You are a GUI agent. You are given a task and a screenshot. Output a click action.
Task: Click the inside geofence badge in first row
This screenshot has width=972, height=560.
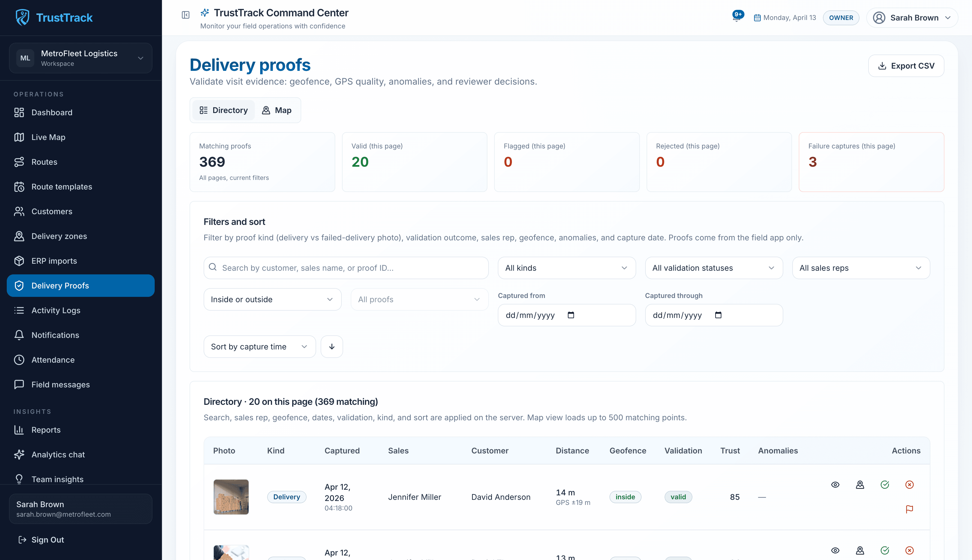(x=625, y=497)
